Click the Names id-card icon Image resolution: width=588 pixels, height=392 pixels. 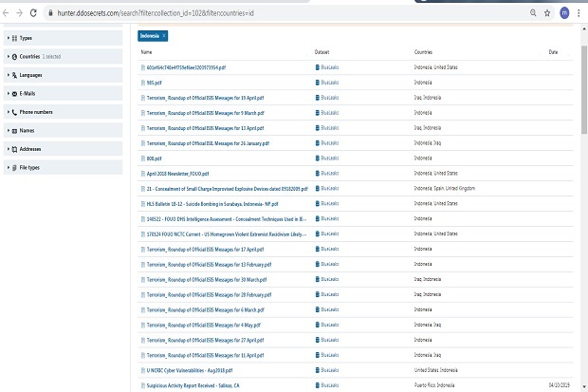[14, 131]
